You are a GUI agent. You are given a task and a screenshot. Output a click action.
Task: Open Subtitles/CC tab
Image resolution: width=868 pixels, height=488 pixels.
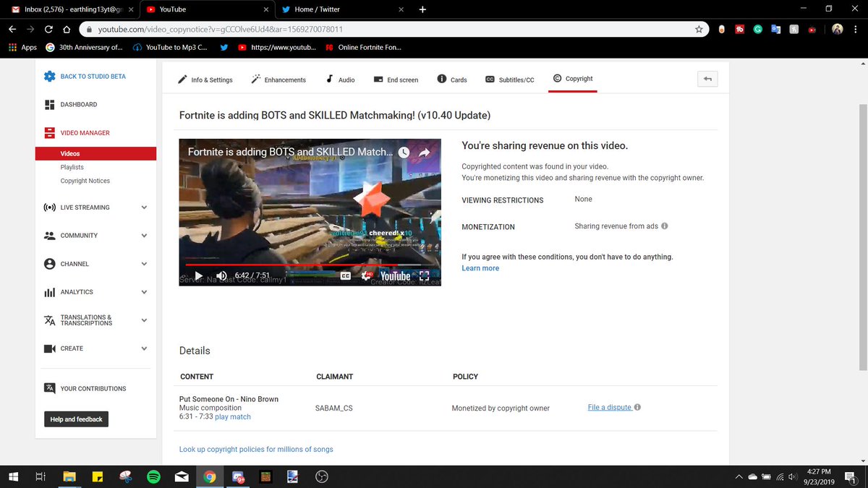(509, 80)
